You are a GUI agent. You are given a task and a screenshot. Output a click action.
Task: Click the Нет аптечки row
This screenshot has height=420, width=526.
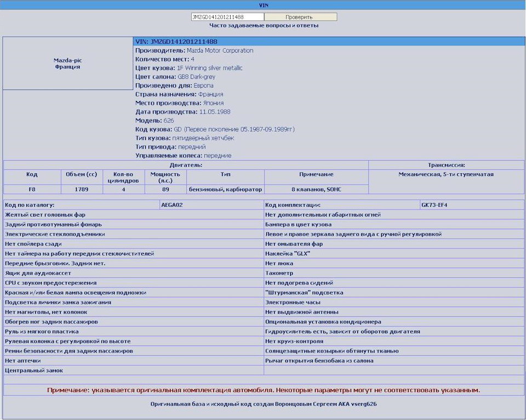[134, 361]
